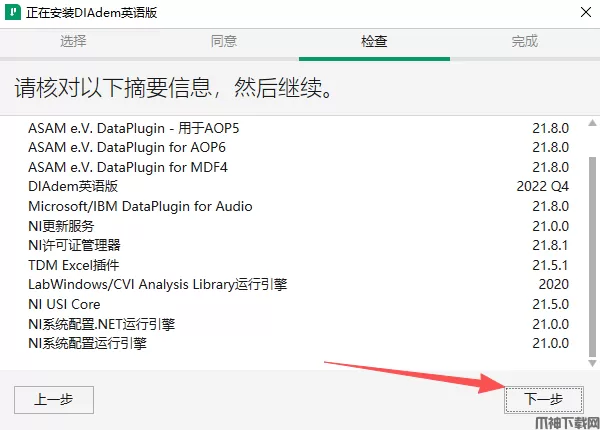This screenshot has height=430, width=600.
Task: Select ASAM e.V. DataPlugin - 用于AOP5 row
Action: coord(298,128)
